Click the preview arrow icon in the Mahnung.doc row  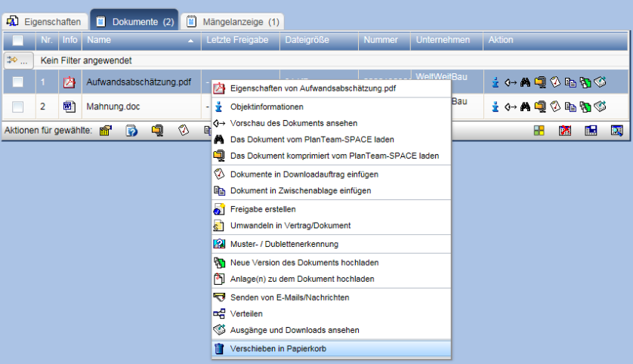(510, 106)
